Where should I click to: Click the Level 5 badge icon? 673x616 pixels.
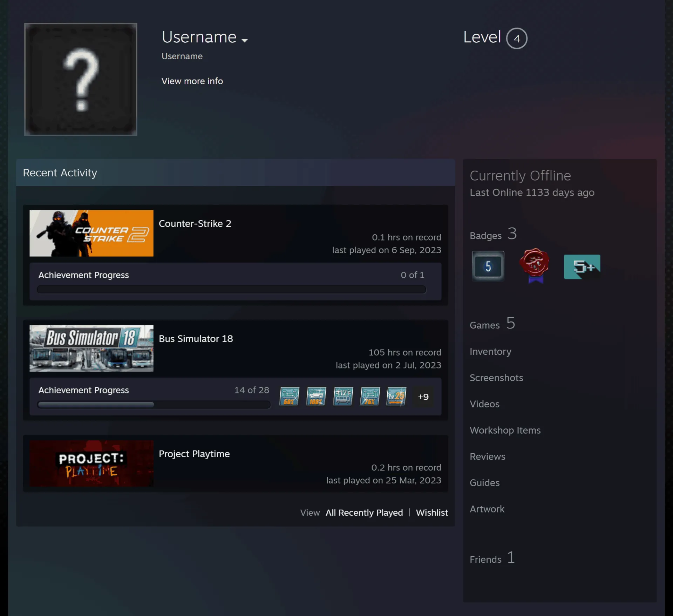tap(488, 266)
